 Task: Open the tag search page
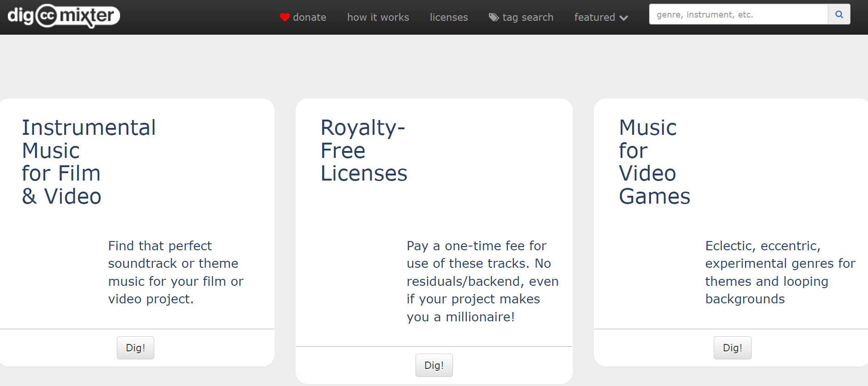521,18
